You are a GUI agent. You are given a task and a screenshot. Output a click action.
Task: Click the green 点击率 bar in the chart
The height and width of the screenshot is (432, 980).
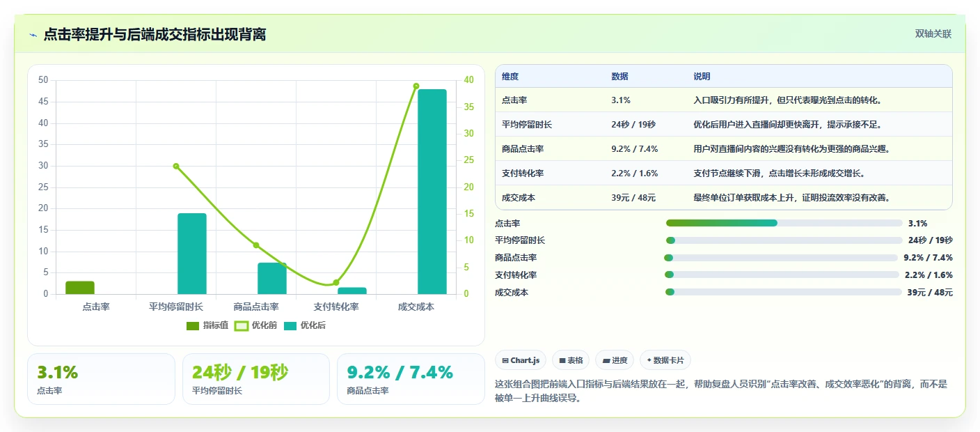tap(80, 288)
